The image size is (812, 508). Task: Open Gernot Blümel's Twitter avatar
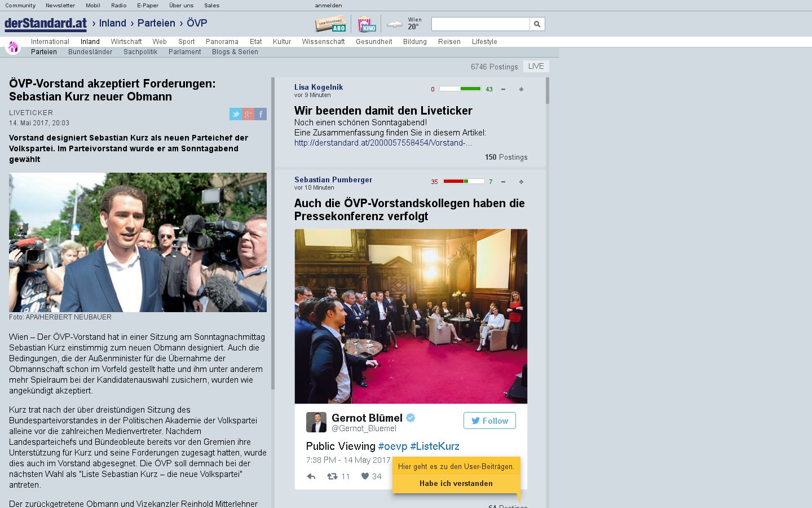click(316, 422)
